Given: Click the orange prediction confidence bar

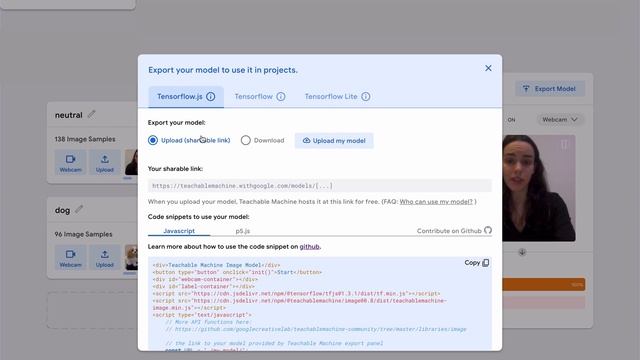Looking at the screenshot, I should [x=544, y=284].
